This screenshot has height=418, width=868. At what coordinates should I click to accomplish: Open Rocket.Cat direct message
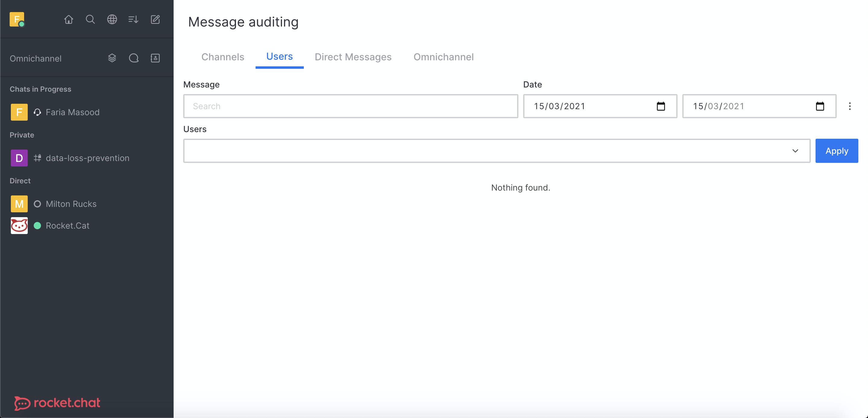pos(87,225)
